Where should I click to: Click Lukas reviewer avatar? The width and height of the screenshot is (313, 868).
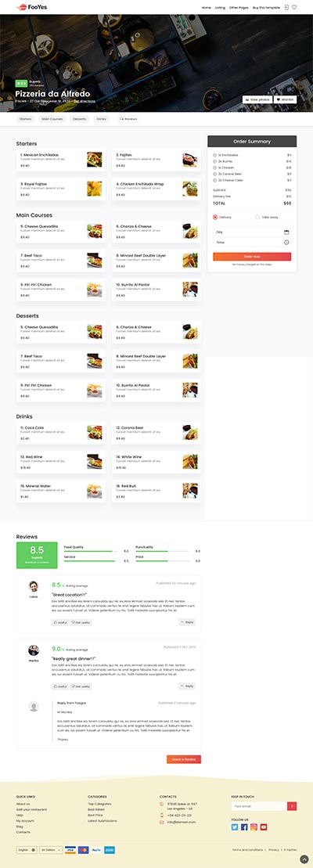point(34,586)
